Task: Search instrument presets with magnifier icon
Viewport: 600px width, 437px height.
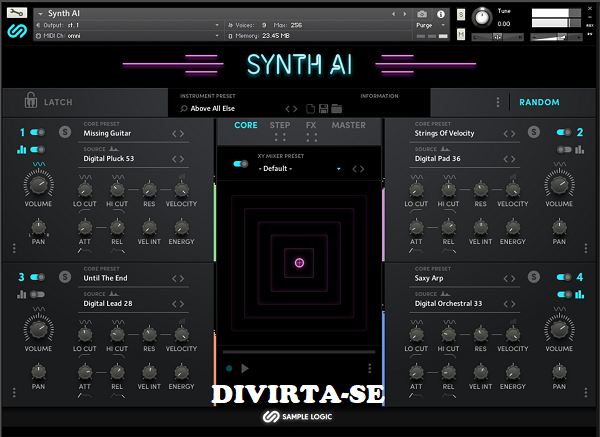Action: point(184,109)
